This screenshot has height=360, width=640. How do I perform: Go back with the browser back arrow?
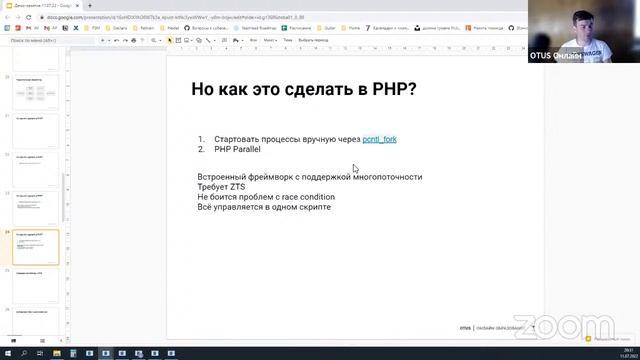click(x=7, y=18)
